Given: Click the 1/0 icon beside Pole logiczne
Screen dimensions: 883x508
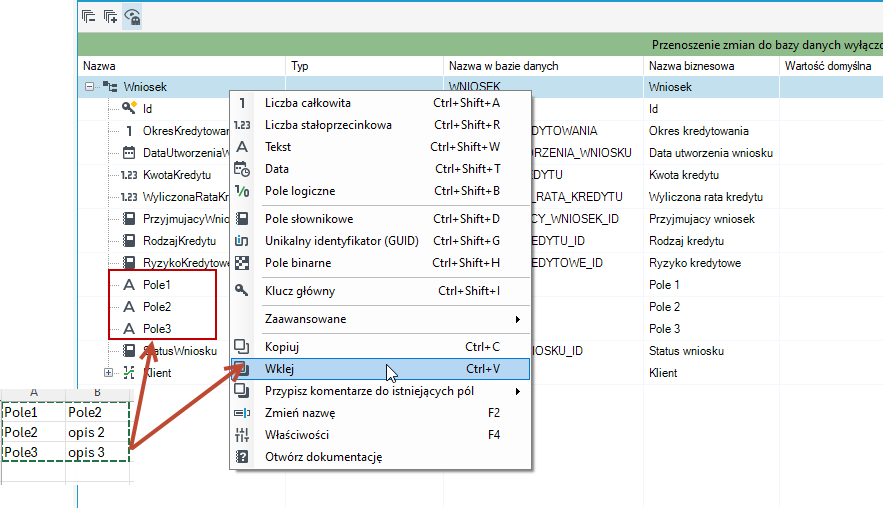Looking at the screenshot, I should pos(242,191).
